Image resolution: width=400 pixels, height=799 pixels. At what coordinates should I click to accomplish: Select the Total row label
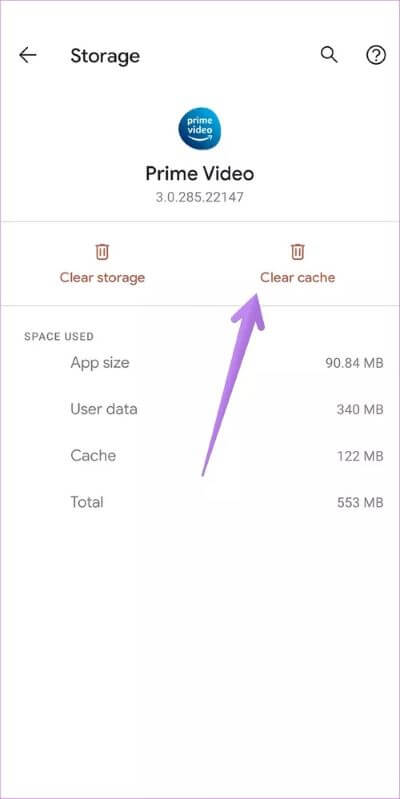click(x=87, y=502)
